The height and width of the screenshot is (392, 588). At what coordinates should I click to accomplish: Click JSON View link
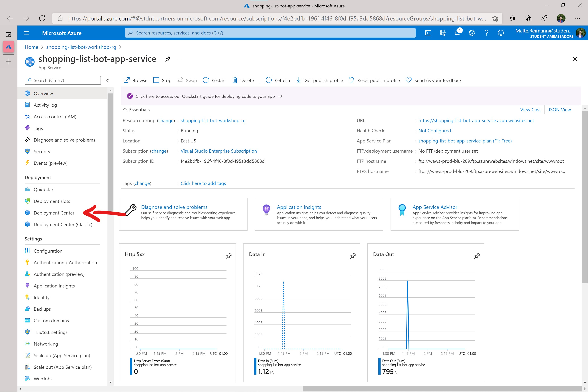tap(559, 109)
